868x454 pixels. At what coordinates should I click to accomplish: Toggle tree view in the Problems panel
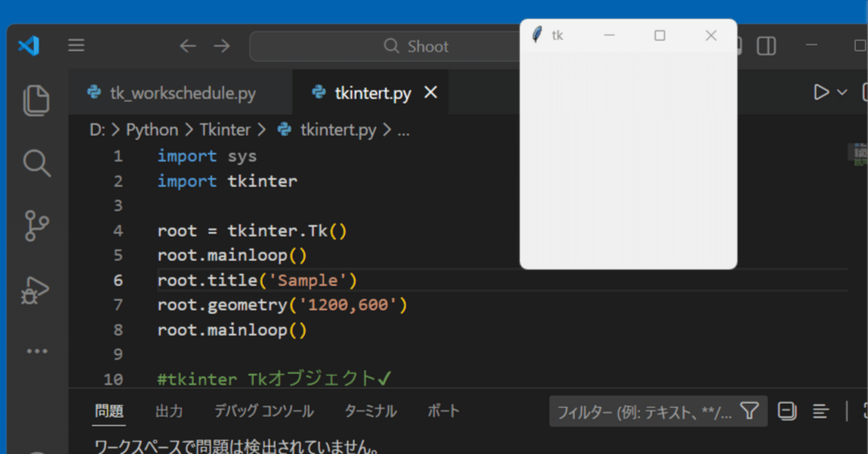820,411
